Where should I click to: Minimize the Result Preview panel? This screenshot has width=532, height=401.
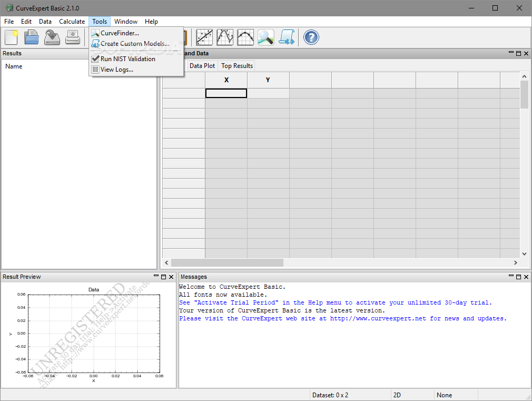pyautogui.click(x=156, y=277)
